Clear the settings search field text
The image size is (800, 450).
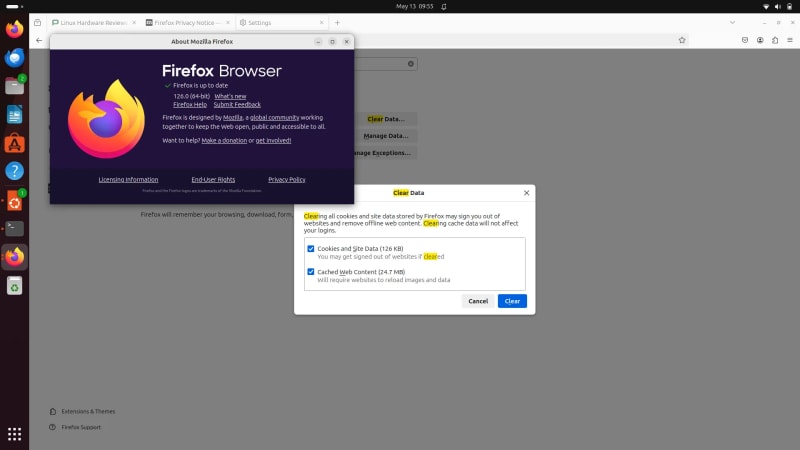(x=410, y=63)
